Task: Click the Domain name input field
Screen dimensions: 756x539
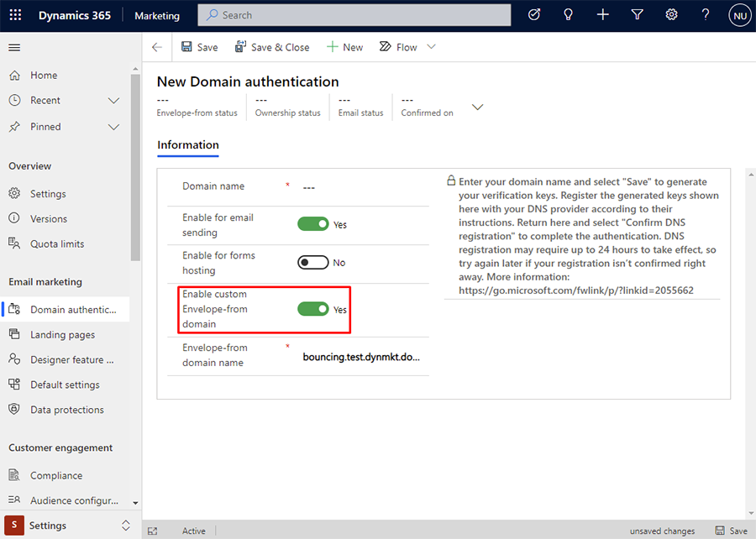Action: pos(361,187)
